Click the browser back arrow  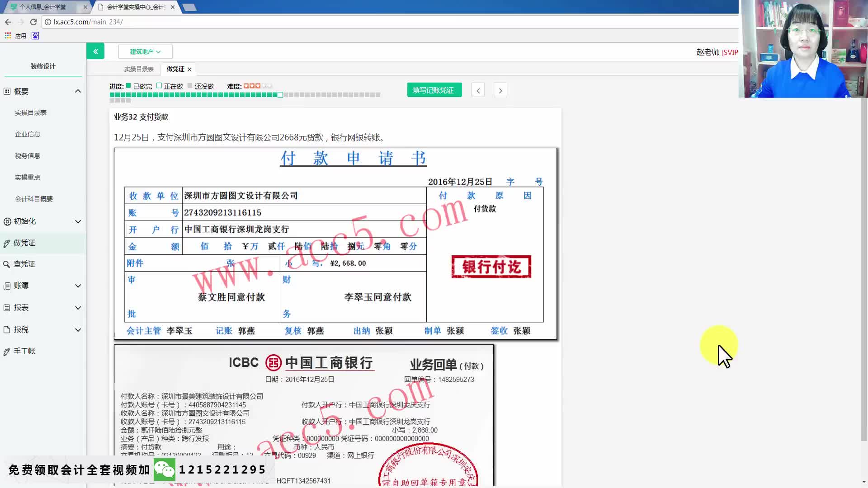(x=8, y=22)
